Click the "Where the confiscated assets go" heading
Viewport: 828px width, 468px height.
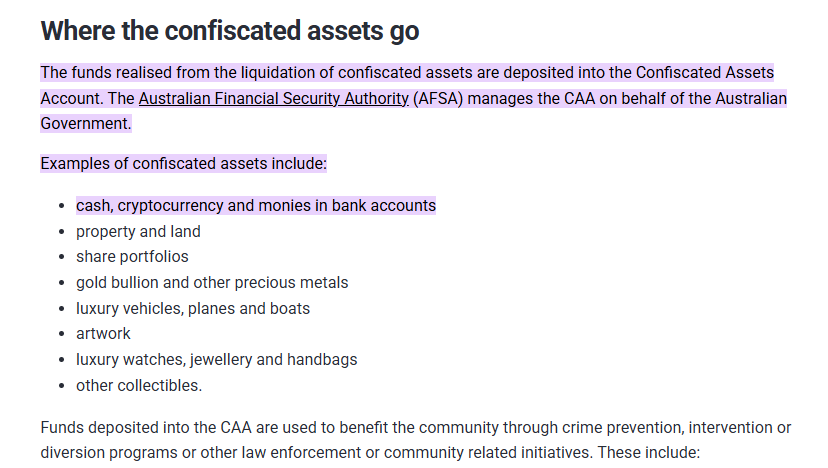(229, 30)
